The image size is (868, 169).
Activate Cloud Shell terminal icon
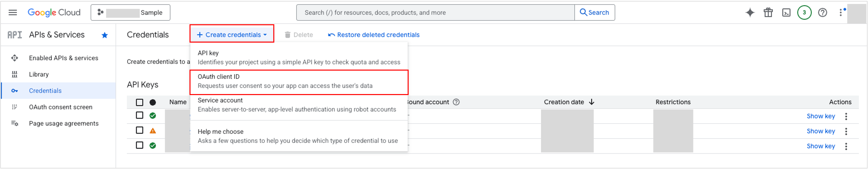[786, 12]
